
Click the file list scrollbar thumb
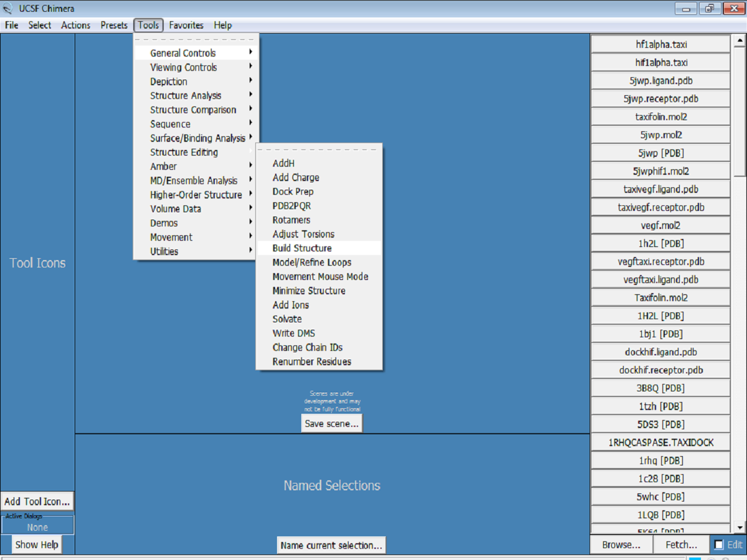740,112
